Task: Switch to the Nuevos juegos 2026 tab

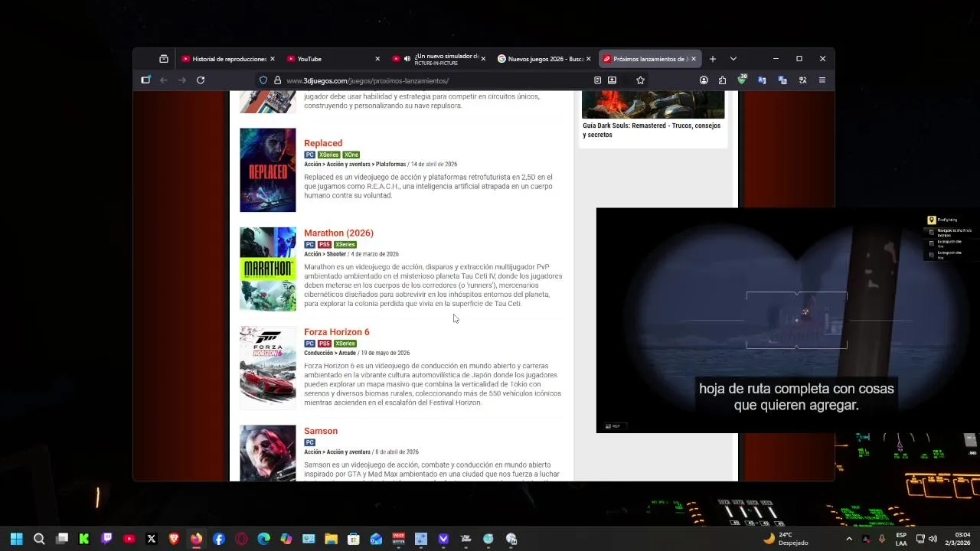Action: pyautogui.click(x=544, y=59)
